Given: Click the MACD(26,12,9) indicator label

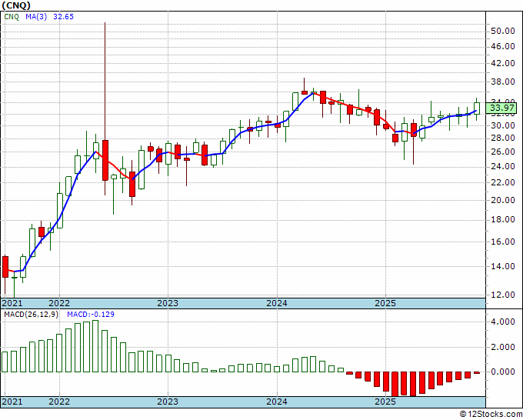Looking at the screenshot, I should (x=31, y=315).
